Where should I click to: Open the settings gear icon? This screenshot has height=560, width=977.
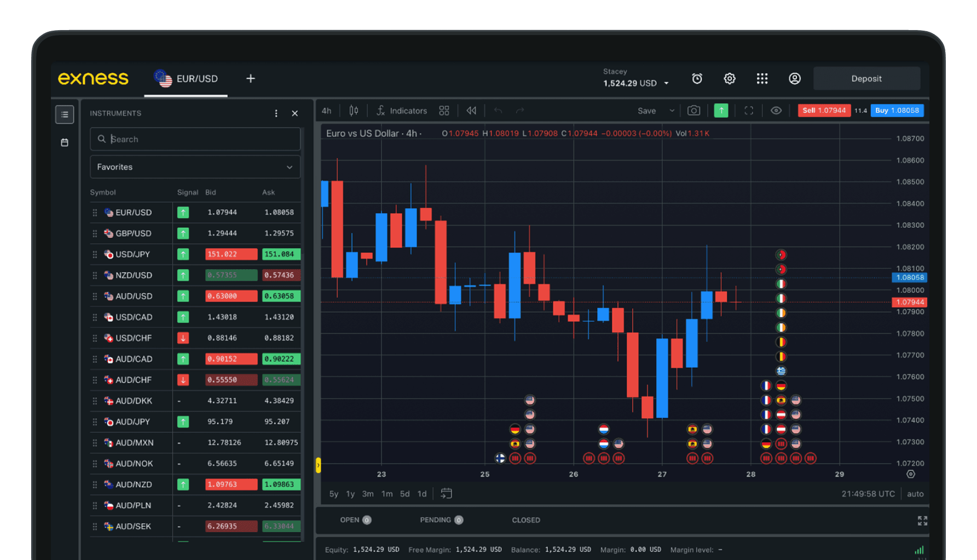pos(729,79)
